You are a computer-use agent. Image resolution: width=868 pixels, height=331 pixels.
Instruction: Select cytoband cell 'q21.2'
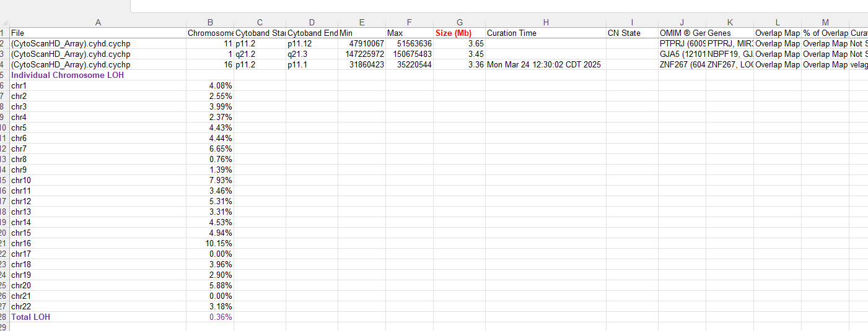(x=260, y=54)
